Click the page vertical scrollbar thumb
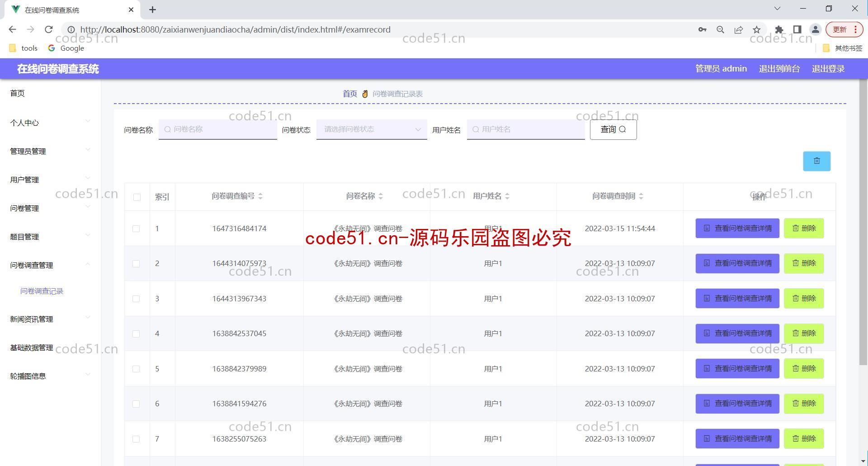 [863, 222]
